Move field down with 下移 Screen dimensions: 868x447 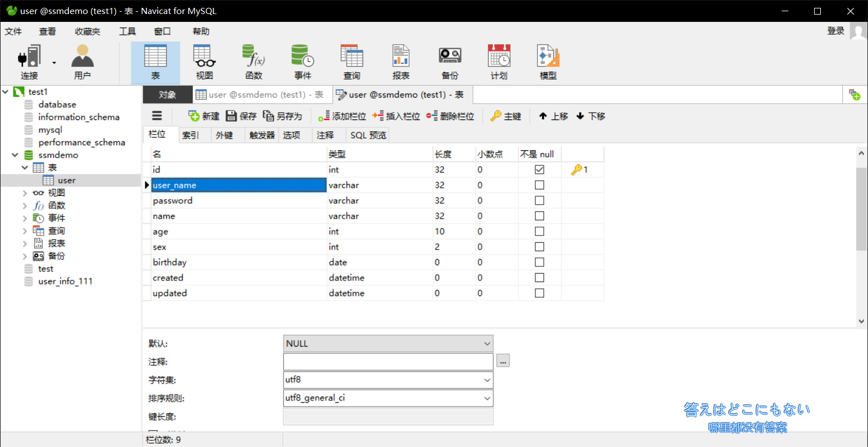pyautogui.click(x=591, y=116)
